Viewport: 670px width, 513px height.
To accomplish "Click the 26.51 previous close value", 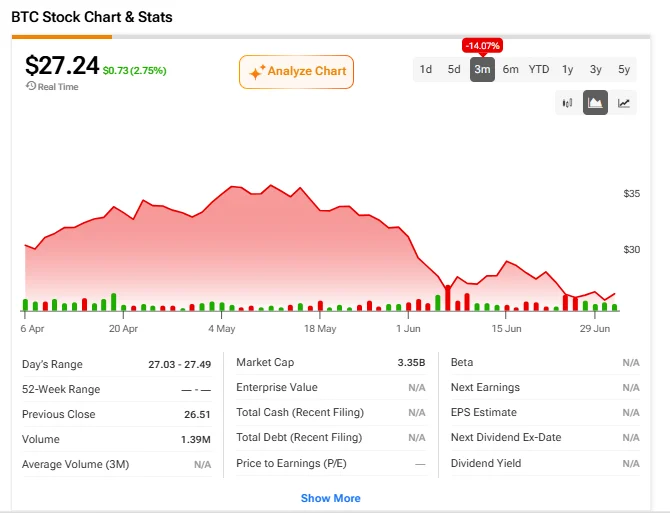I will click(x=197, y=414).
